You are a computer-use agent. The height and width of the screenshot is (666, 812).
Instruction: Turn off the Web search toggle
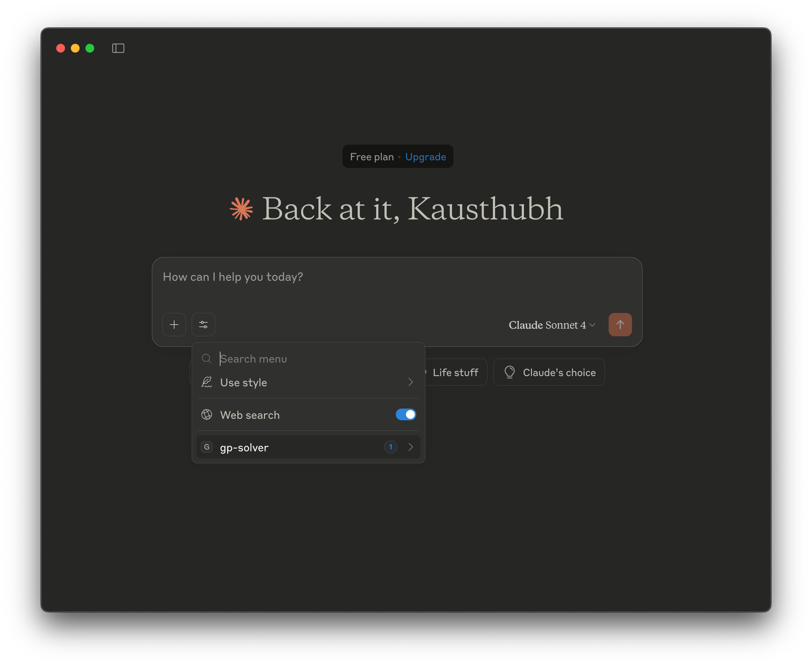(406, 415)
